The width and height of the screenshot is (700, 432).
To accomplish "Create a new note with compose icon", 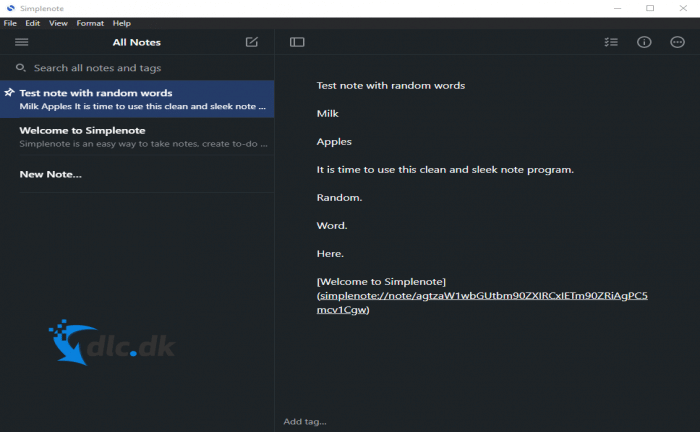I will pyautogui.click(x=251, y=42).
